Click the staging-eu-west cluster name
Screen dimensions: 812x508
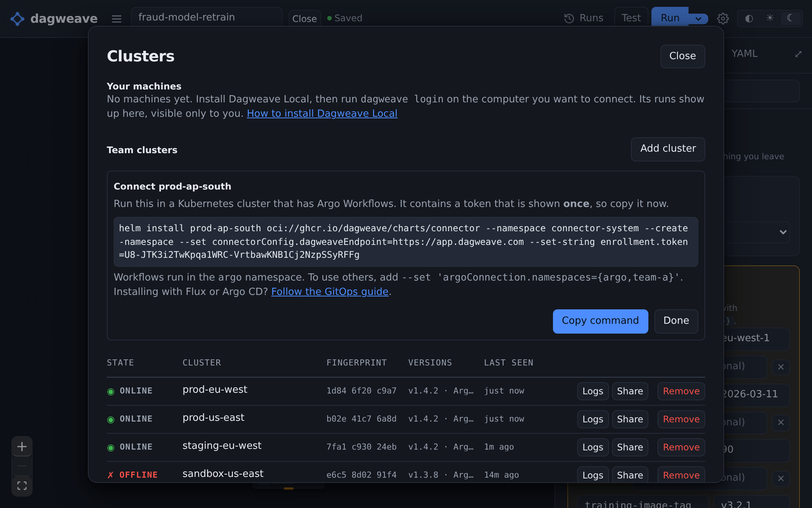click(222, 446)
